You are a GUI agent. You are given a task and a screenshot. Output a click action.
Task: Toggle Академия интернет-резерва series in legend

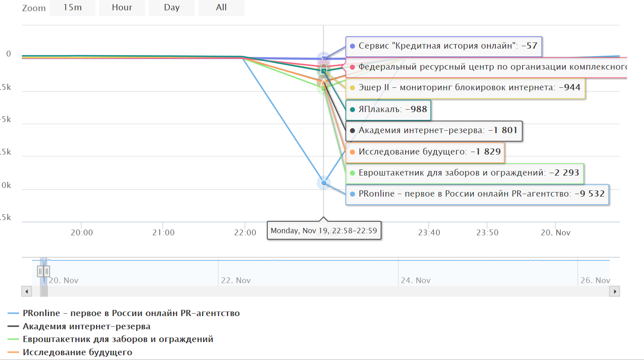tap(79, 326)
